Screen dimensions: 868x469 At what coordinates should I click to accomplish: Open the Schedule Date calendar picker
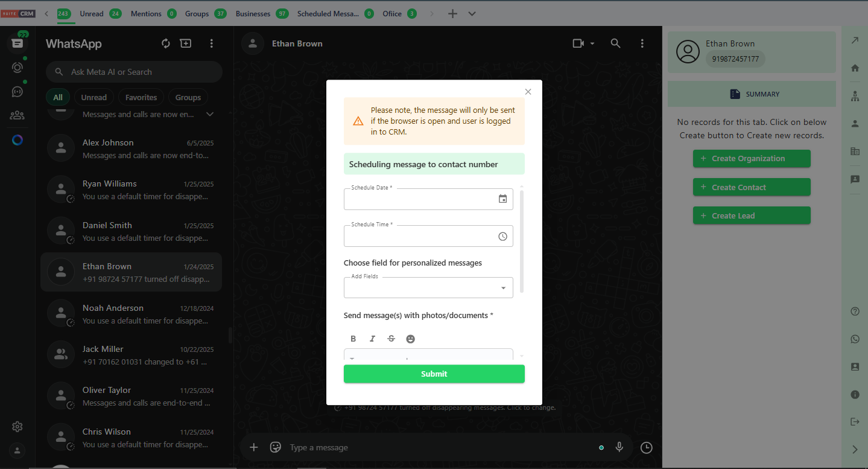click(502, 199)
